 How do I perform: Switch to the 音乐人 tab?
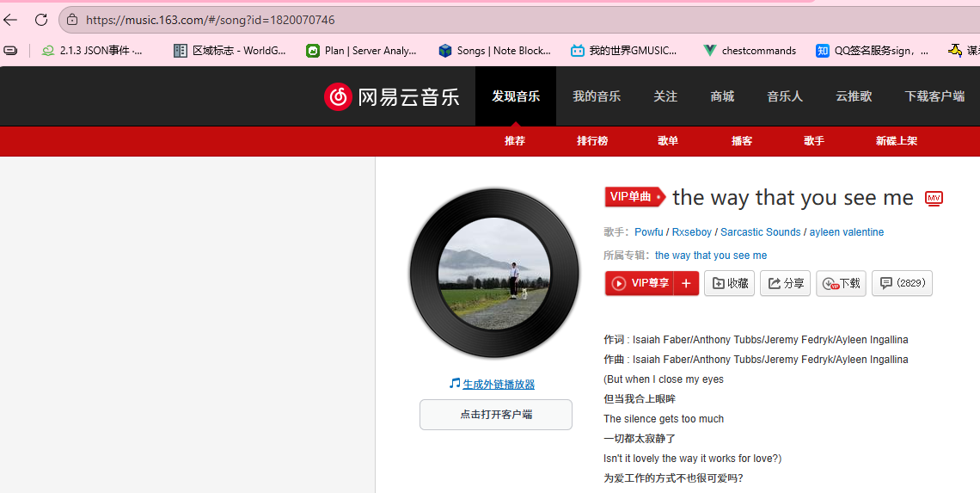tap(784, 96)
